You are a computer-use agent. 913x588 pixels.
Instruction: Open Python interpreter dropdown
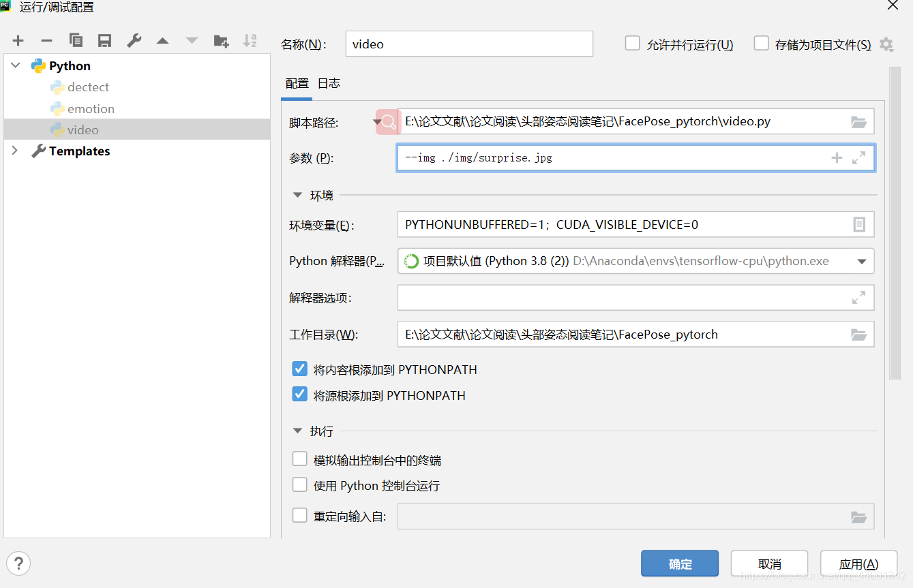point(861,262)
